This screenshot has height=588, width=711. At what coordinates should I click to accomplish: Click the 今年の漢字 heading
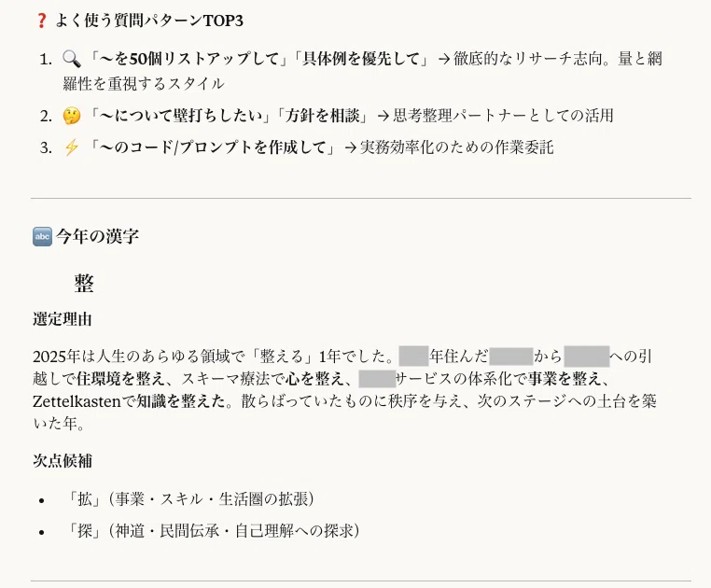97,237
